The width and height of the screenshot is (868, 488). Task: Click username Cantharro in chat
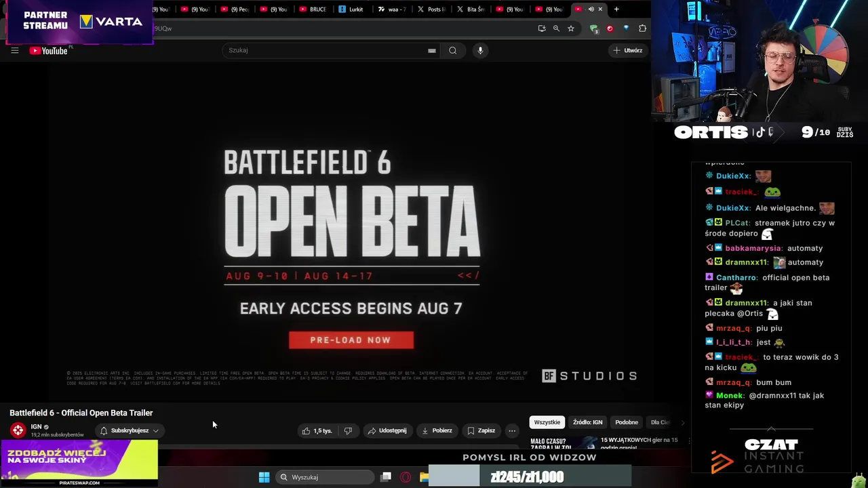tap(736, 277)
